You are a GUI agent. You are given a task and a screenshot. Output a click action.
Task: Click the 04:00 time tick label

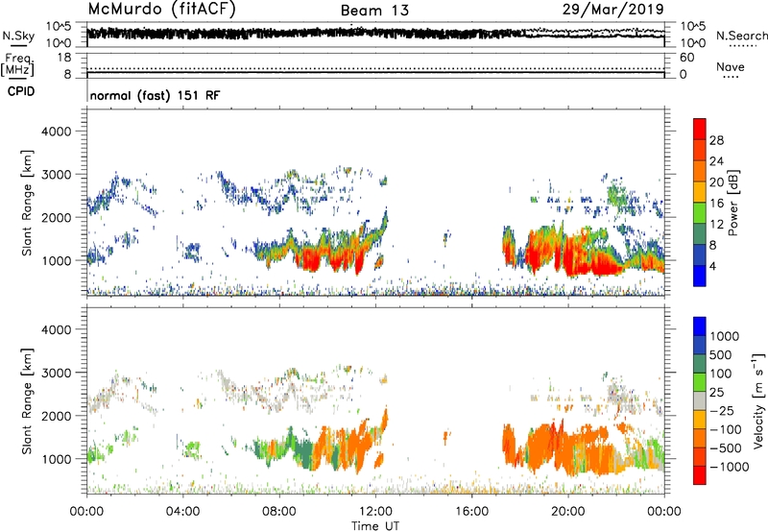coord(182,512)
